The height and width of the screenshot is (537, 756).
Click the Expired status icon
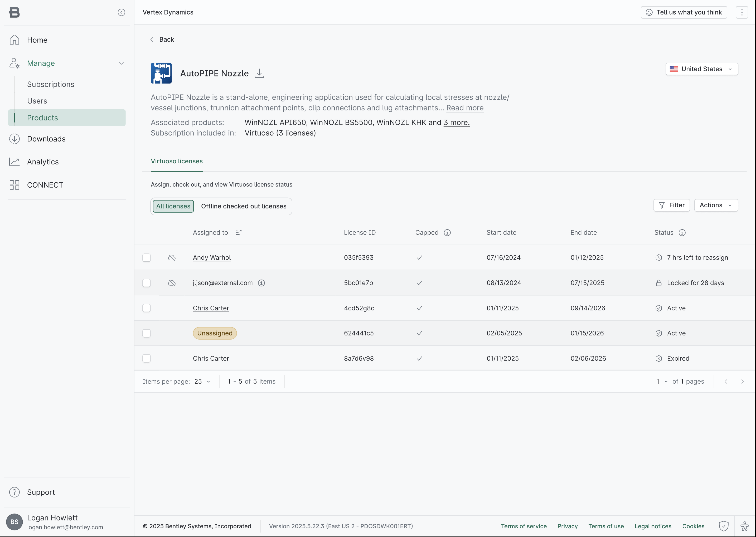[658, 358]
